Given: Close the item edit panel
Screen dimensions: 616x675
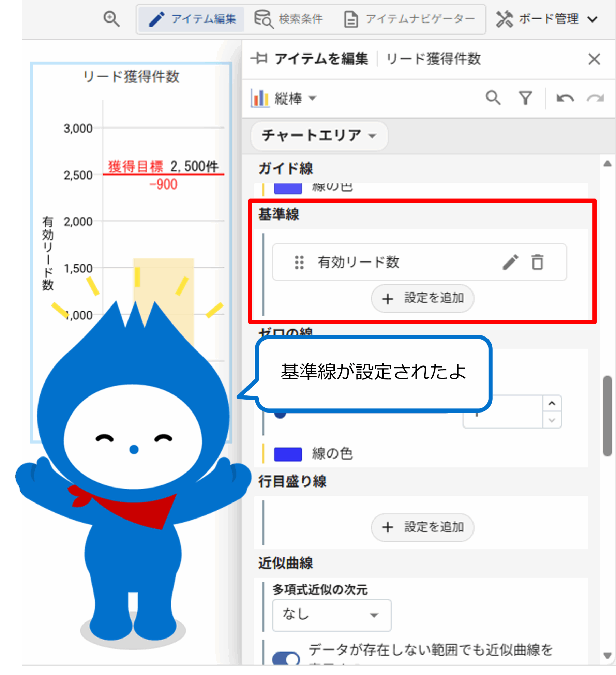Looking at the screenshot, I should [594, 59].
